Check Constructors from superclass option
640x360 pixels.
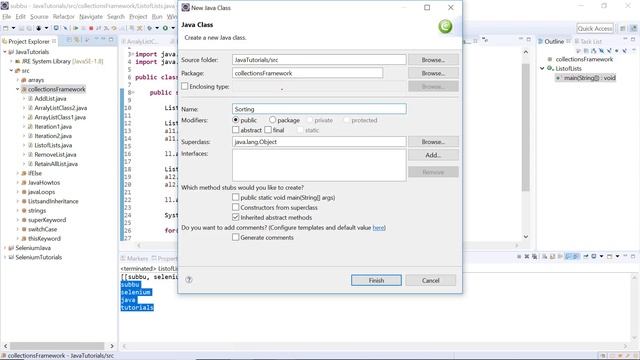pos(236,207)
